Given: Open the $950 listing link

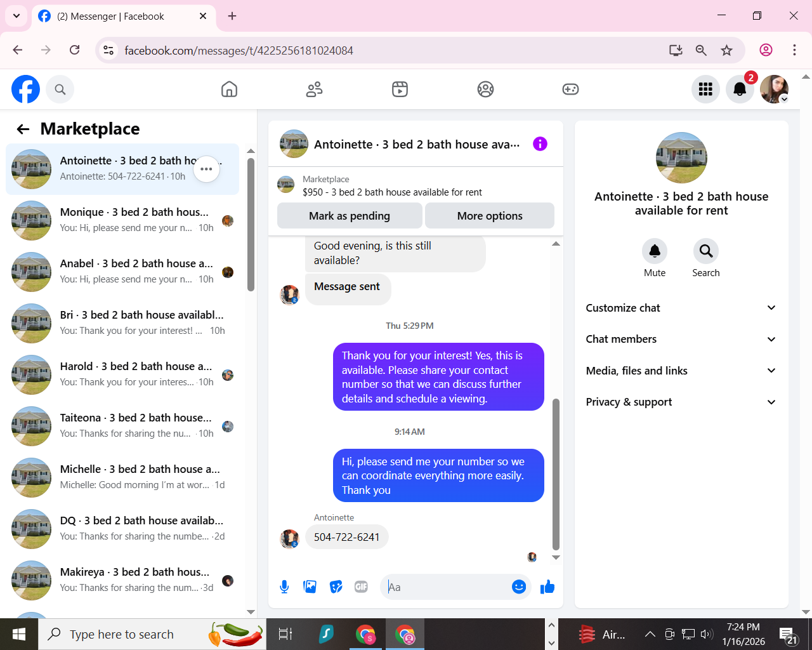Looking at the screenshot, I should tap(392, 192).
